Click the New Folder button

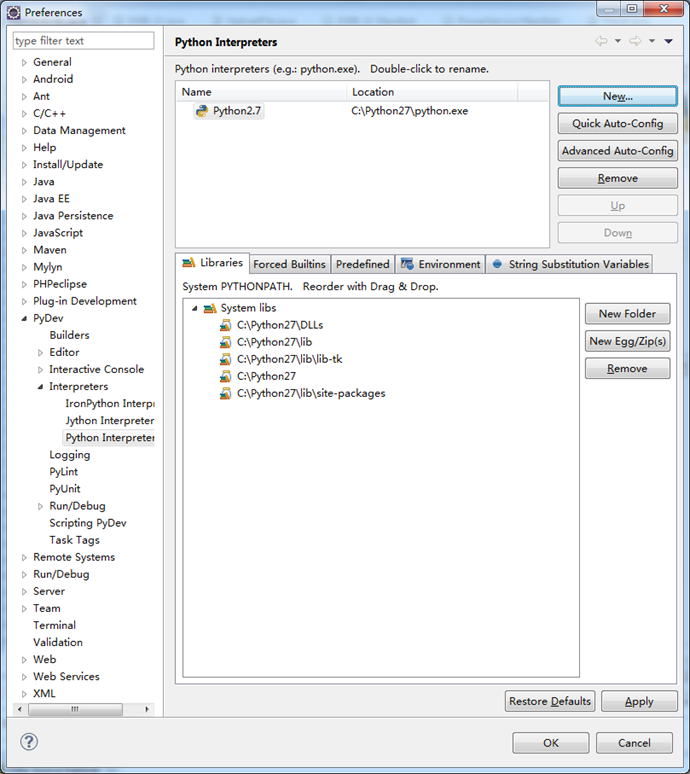point(627,313)
